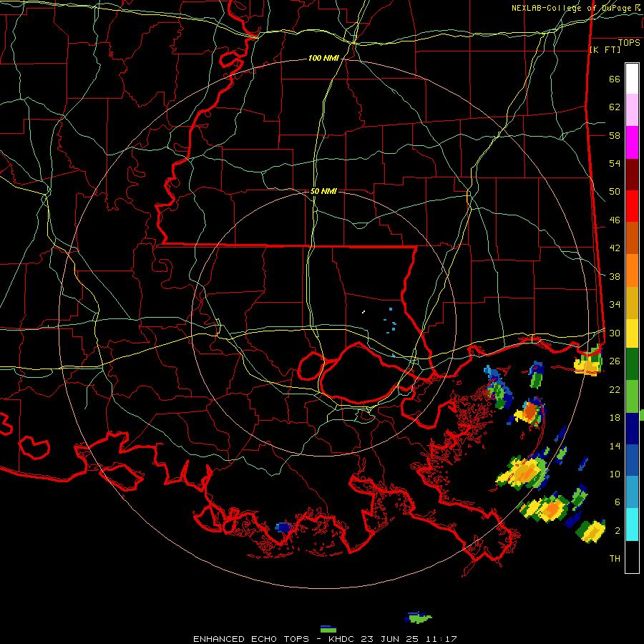The height and width of the screenshot is (644, 644).
Task: Click the dark green 30 kft legend swatch
Action: (632, 364)
